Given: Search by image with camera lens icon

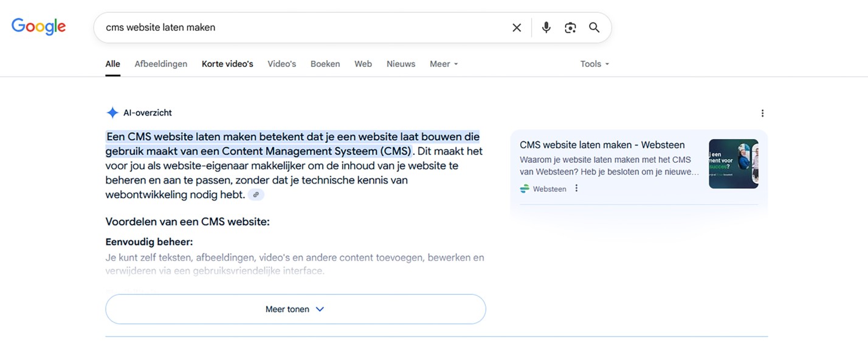Looking at the screenshot, I should (570, 27).
